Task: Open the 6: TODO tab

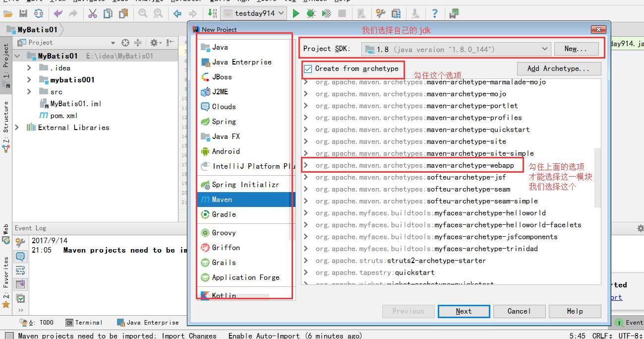Action: [x=38, y=323]
